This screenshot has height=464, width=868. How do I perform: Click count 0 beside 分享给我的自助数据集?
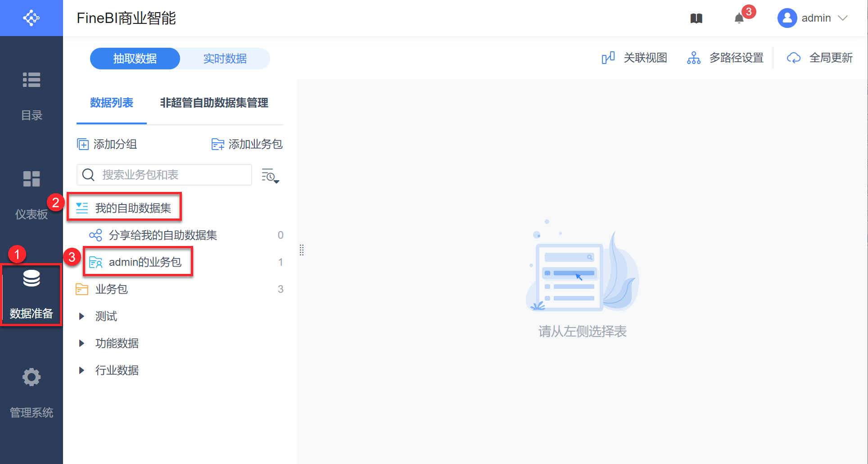click(x=280, y=235)
